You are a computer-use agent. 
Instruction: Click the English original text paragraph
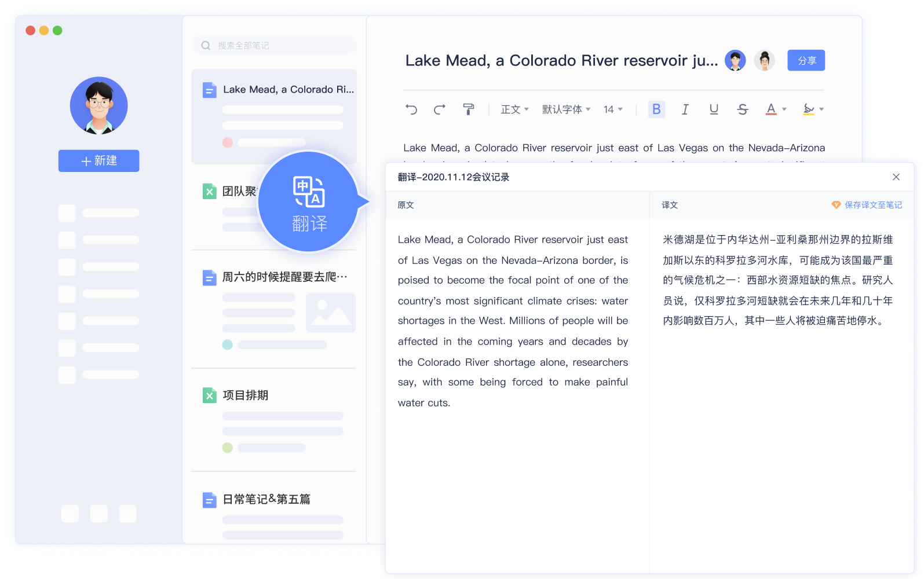513,321
